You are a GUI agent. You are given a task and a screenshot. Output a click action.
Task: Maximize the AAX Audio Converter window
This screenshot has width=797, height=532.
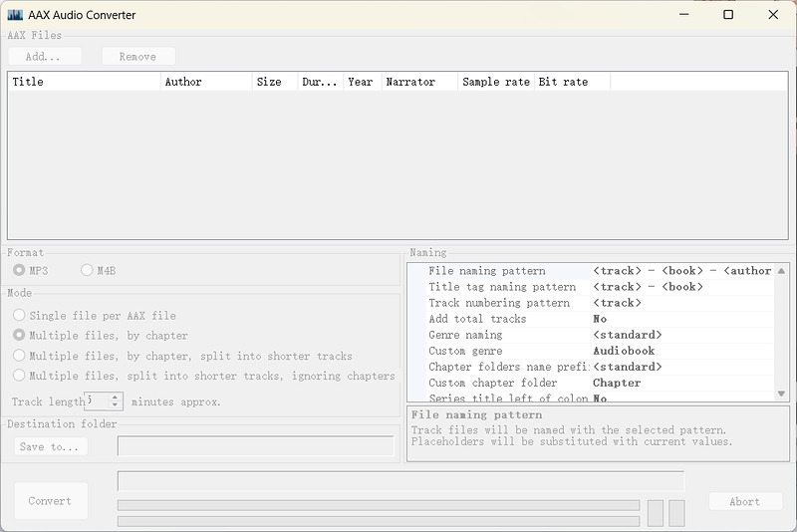coord(728,15)
